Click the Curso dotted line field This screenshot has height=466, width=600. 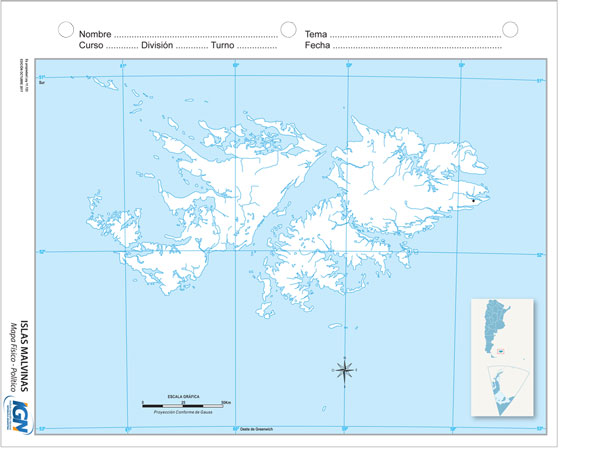click(122, 48)
